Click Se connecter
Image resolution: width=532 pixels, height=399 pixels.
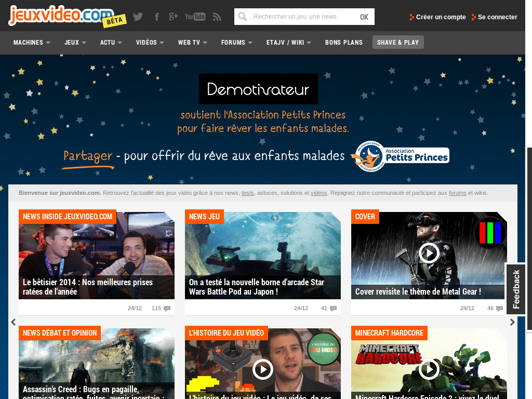click(495, 17)
